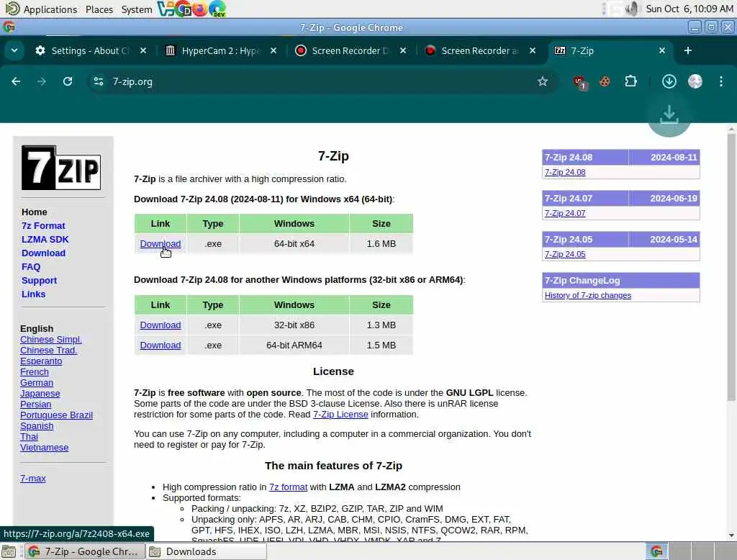
Task: Click the download animation circle icon
Action: [x=669, y=115]
